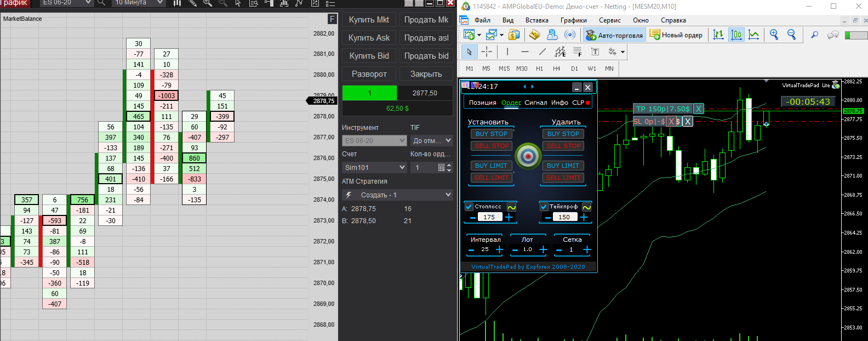This screenshot has height=341, width=868.
Task: Open the TIF dropdown
Action: (x=431, y=141)
